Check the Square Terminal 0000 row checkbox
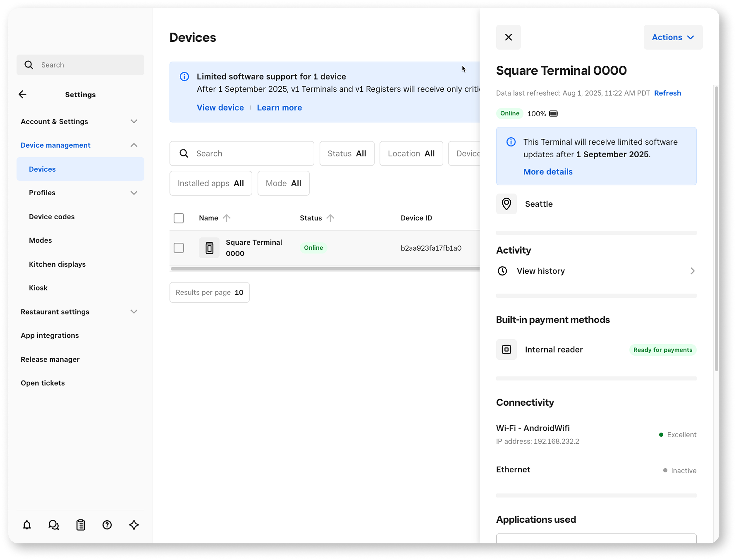This screenshot has width=736, height=560. [x=179, y=248]
